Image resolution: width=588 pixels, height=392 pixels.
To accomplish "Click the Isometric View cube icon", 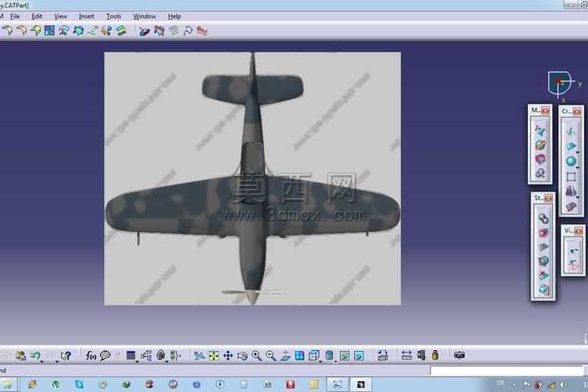I will point(313,355).
